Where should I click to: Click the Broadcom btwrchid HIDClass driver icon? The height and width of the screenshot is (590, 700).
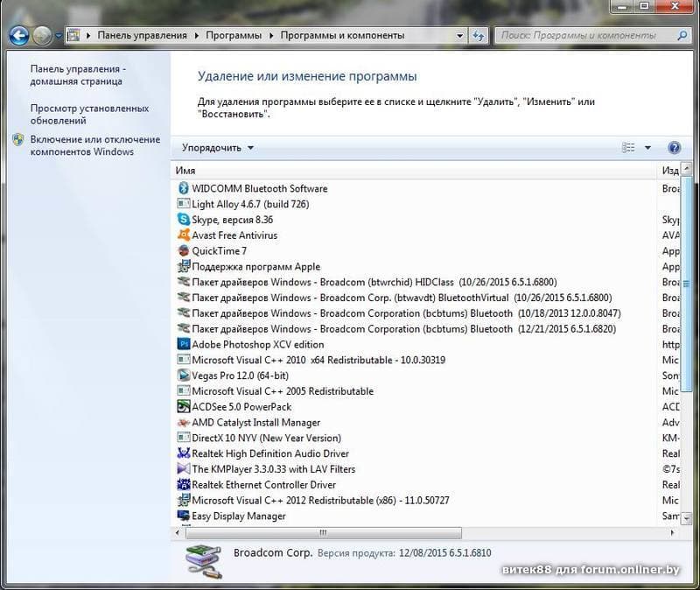[184, 282]
